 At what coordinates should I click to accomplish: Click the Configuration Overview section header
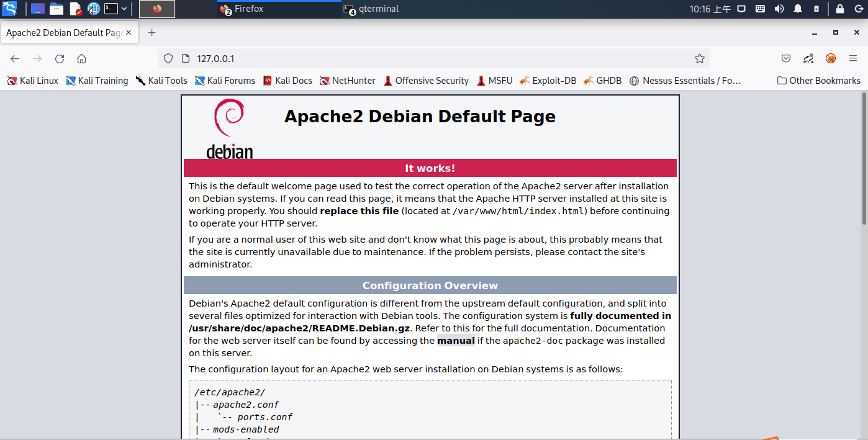point(430,285)
